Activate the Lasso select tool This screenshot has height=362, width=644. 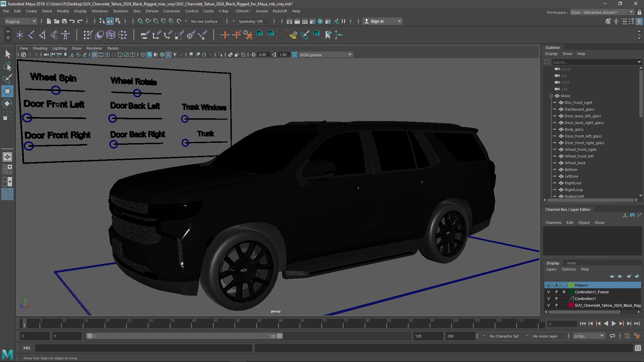click(7, 66)
